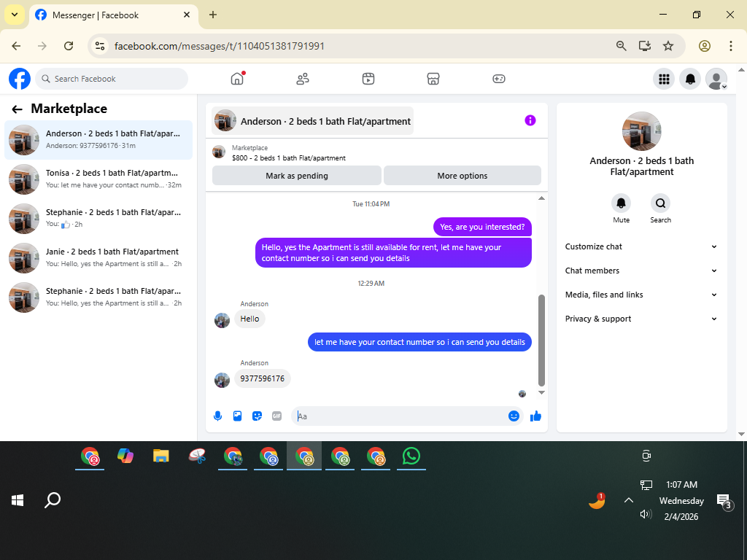Click the Hello message bubble
The image size is (747, 560).
[x=249, y=319]
